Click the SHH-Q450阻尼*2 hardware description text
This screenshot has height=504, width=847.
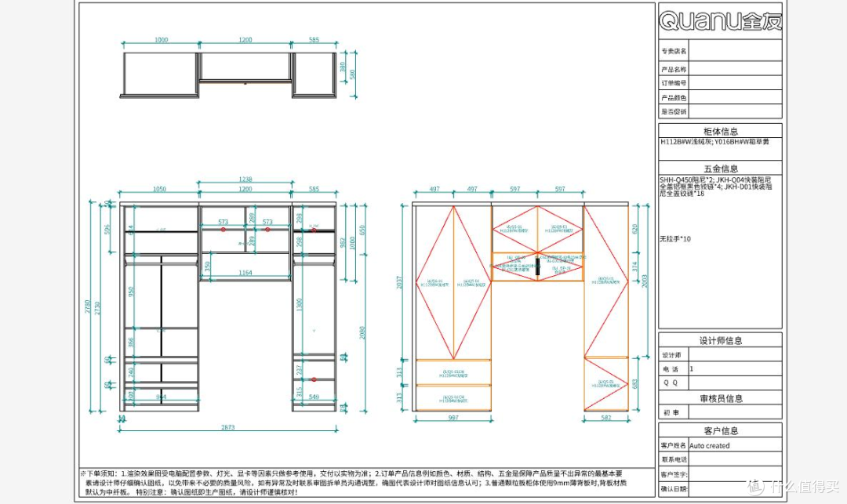coord(716,187)
